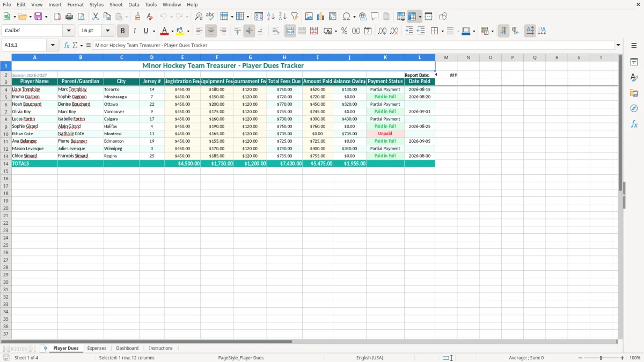Screen dimensions: 644x362
Task: Click the Zoom In plus button
Action: 623,358
